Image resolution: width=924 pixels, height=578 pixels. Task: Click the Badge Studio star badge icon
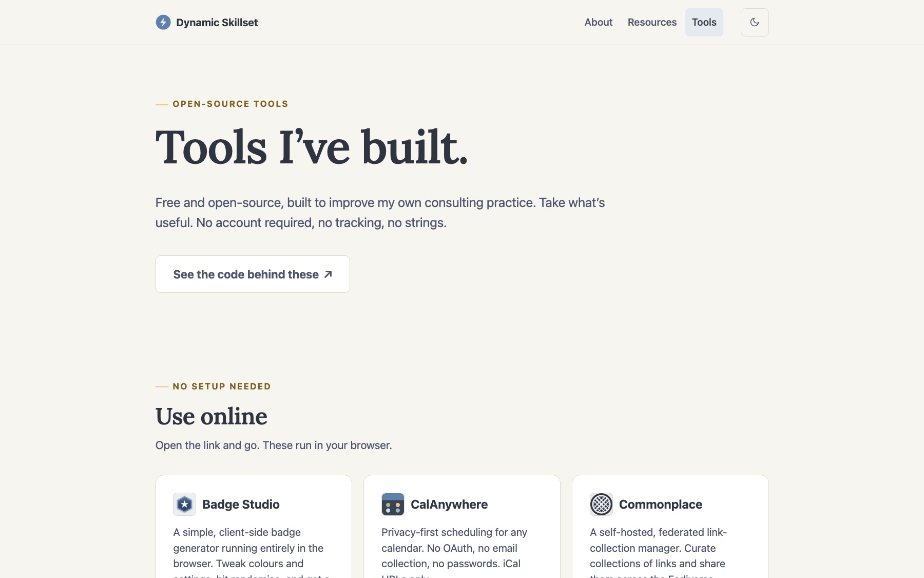184,504
